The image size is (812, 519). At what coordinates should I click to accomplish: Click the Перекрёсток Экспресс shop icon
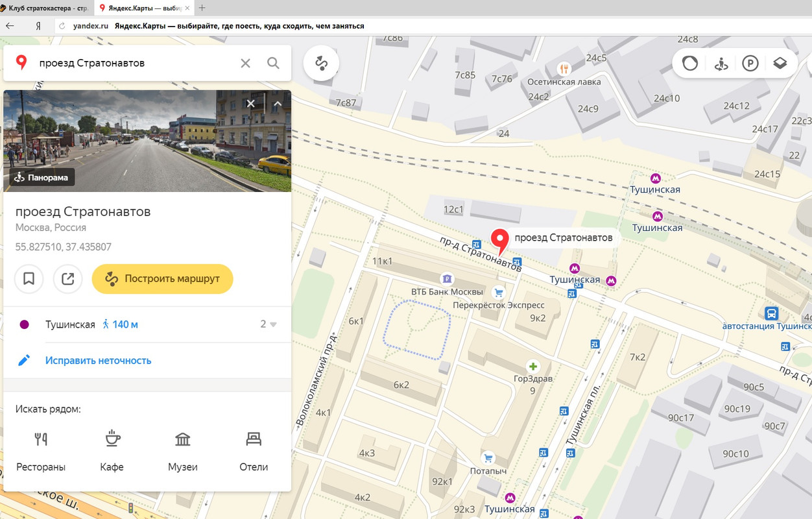coord(498,293)
